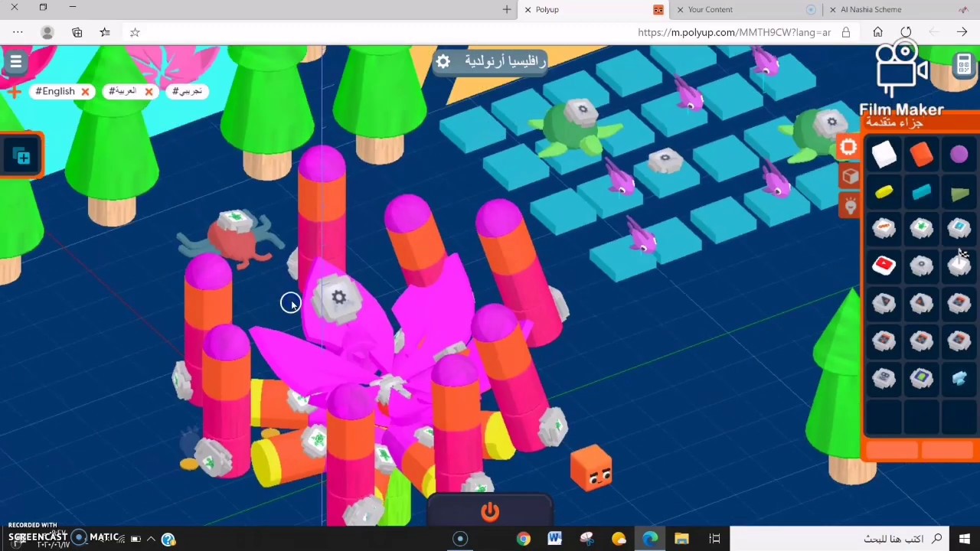
Task: Click the left orange button below palette
Action: pos(892,451)
